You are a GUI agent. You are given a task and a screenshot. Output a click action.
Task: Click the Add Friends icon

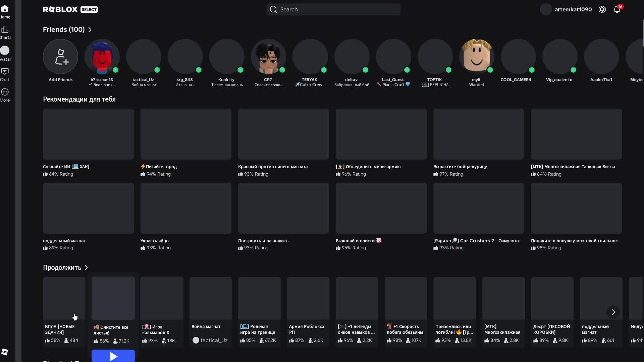tap(61, 57)
